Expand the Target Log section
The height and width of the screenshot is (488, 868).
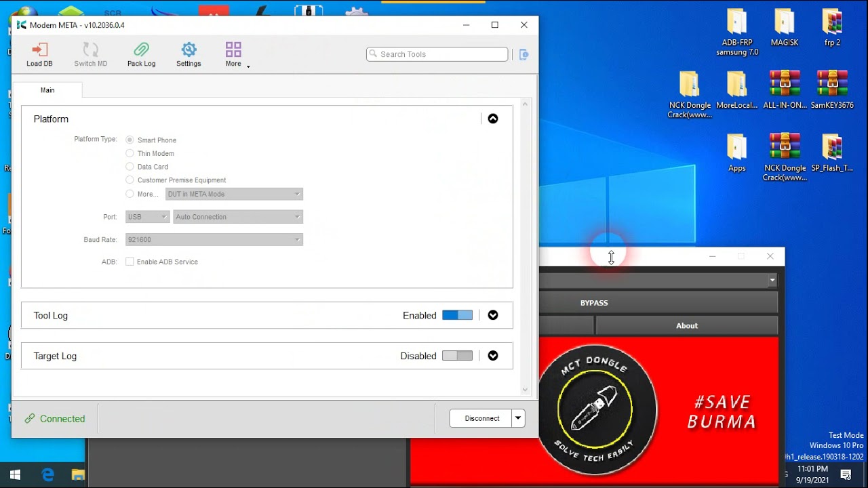(x=493, y=356)
